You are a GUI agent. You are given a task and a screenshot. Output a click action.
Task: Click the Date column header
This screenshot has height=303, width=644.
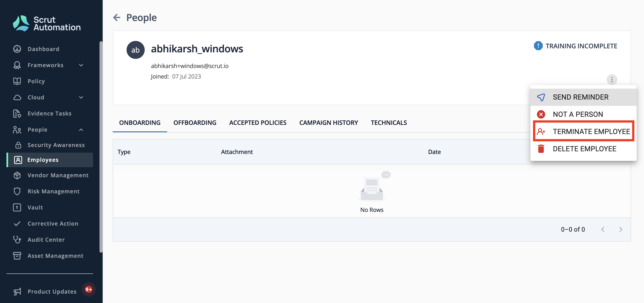[434, 152]
